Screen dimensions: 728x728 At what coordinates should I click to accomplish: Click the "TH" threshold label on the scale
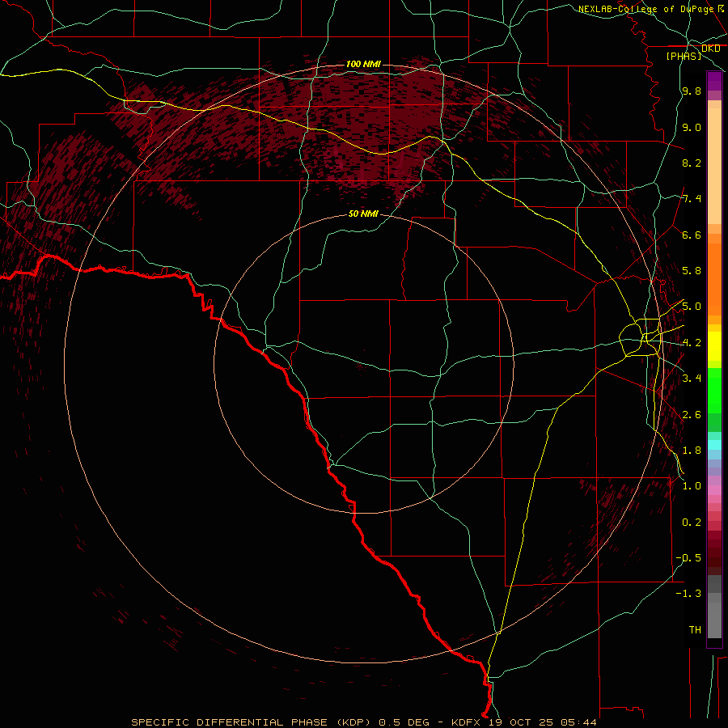pyautogui.click(x=695, y=630)
